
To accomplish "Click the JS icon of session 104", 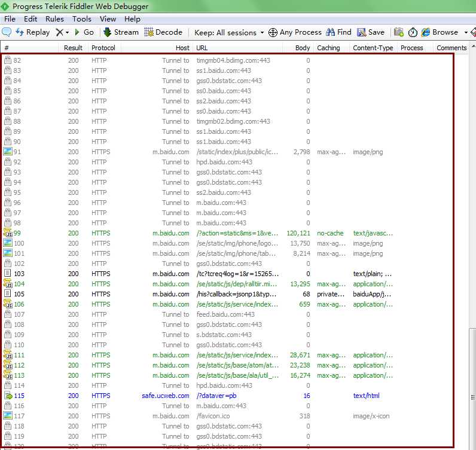I will pos(8,283).
